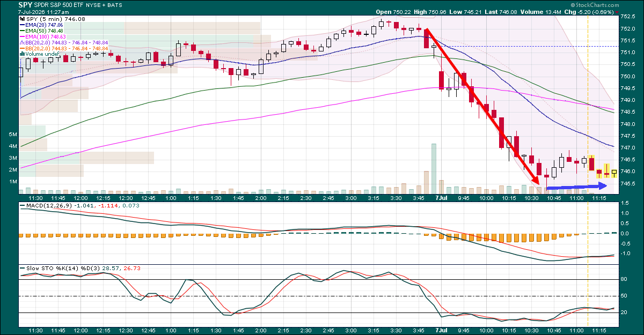This screenshot has width=644, height=335.
Task: Click the Slow STO %D value 26.73
Action: pos(132,267)
